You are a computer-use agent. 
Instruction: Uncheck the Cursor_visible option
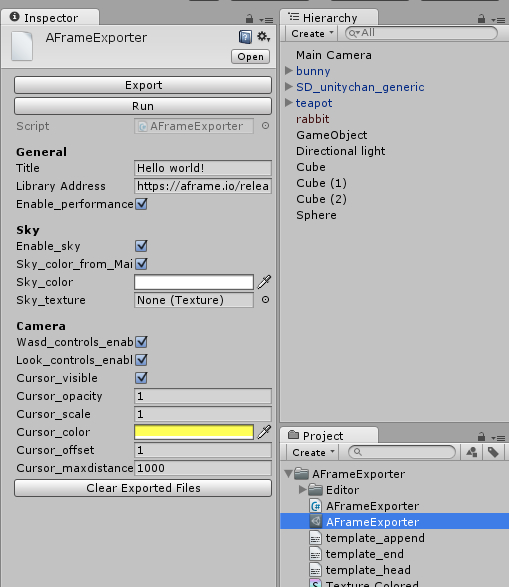point(141,378)
